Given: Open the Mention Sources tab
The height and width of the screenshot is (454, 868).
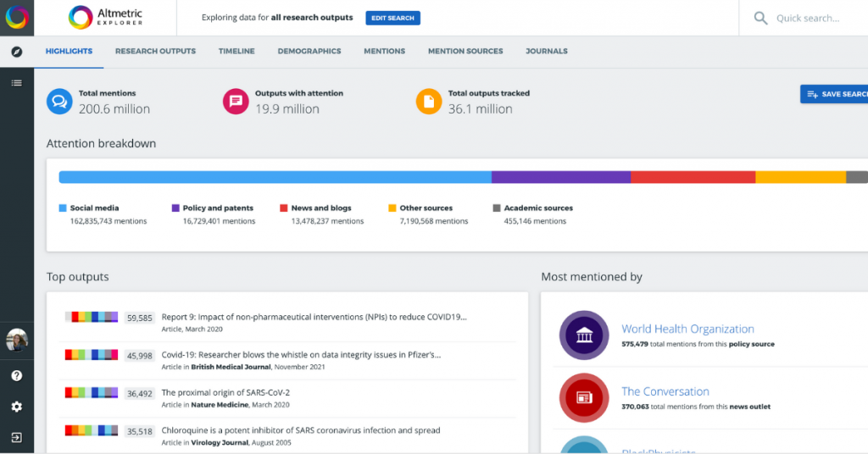Looking at the screenshot, I should coord(465,52).
